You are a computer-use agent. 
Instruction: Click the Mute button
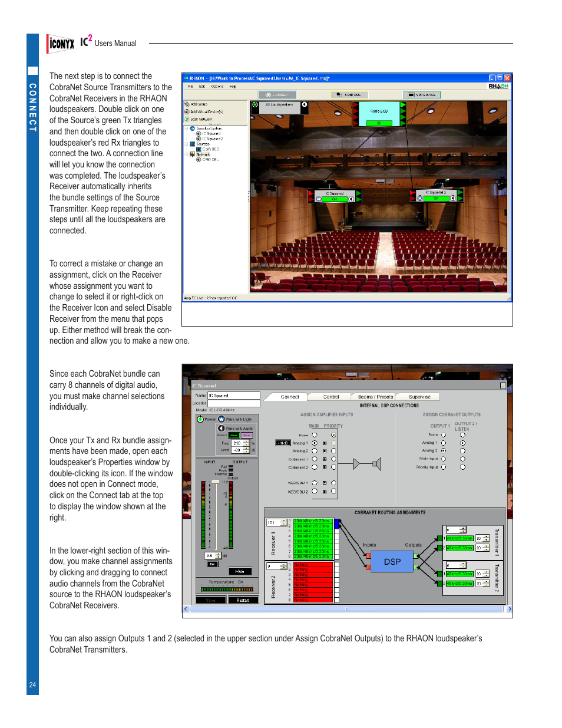[x=240, y=571]
